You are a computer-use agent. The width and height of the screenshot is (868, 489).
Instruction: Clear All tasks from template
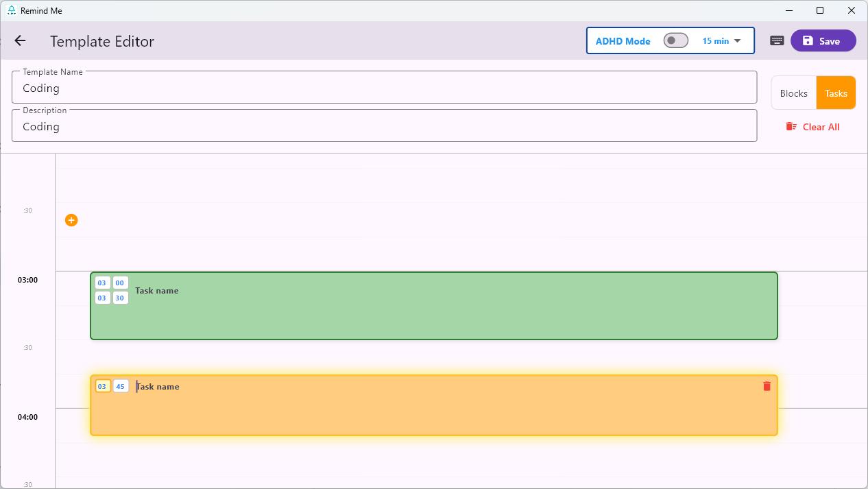coord(812,127)
